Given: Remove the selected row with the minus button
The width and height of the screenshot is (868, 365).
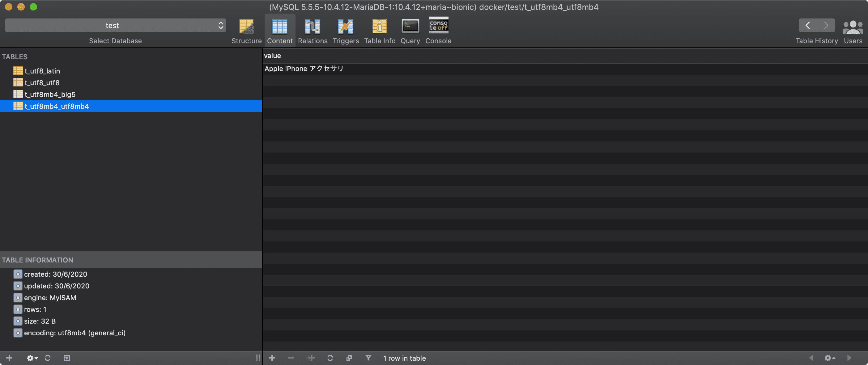Looking at the screenshot, I should [x=291, y=358].
